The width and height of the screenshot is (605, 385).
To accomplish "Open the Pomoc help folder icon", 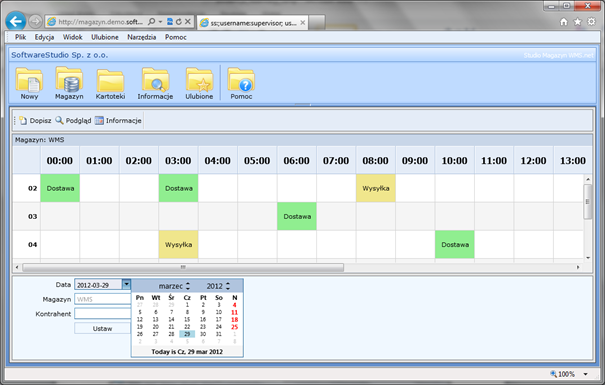I will [x=241, y=80].
